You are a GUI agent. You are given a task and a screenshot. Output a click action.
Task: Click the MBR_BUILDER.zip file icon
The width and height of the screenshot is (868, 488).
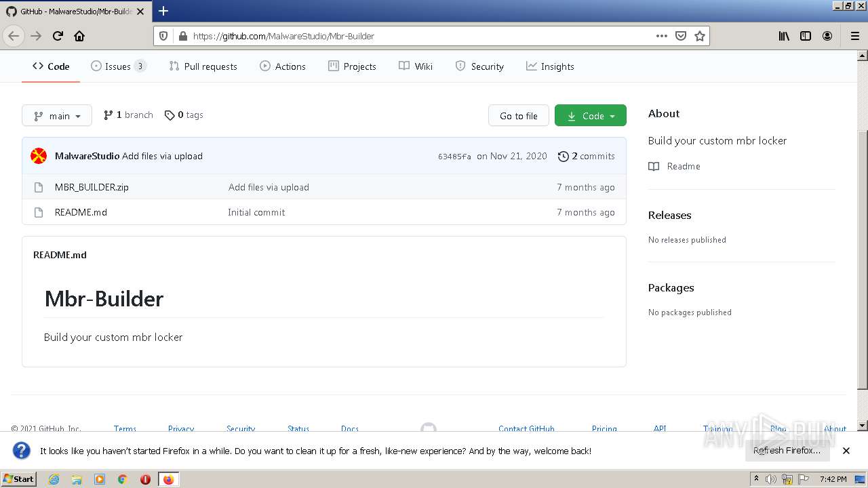click(39, 187)
